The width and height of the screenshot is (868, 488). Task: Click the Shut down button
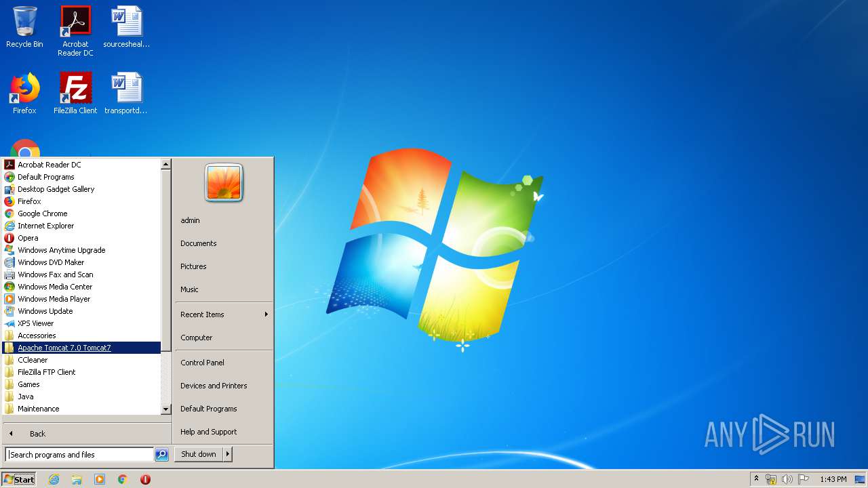[199, 454]
